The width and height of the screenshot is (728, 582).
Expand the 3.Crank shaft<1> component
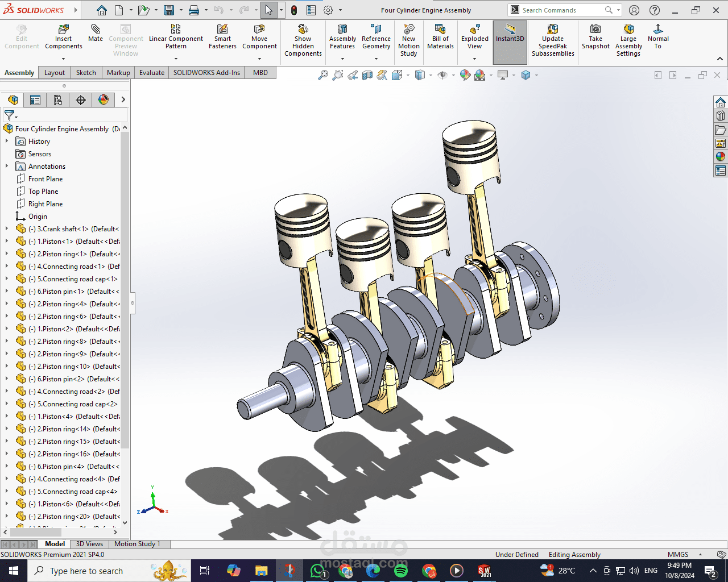tap(7, 229)
